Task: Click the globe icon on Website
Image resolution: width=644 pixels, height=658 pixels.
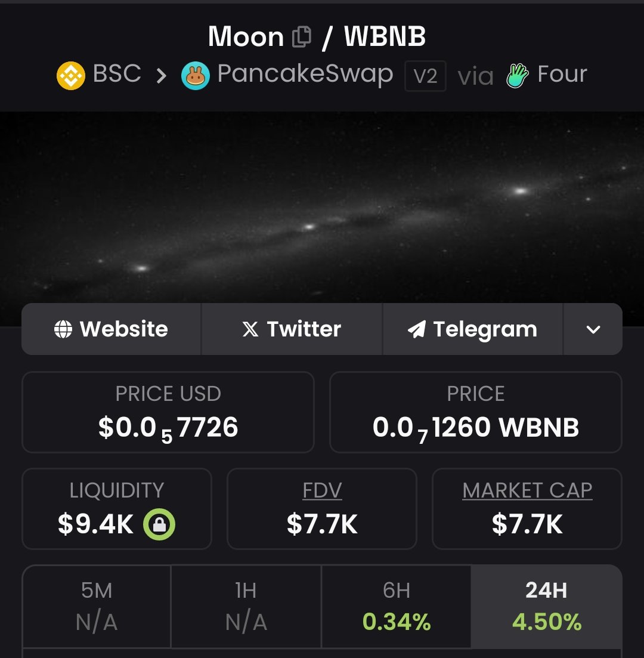Action: (x=63, y=329)
